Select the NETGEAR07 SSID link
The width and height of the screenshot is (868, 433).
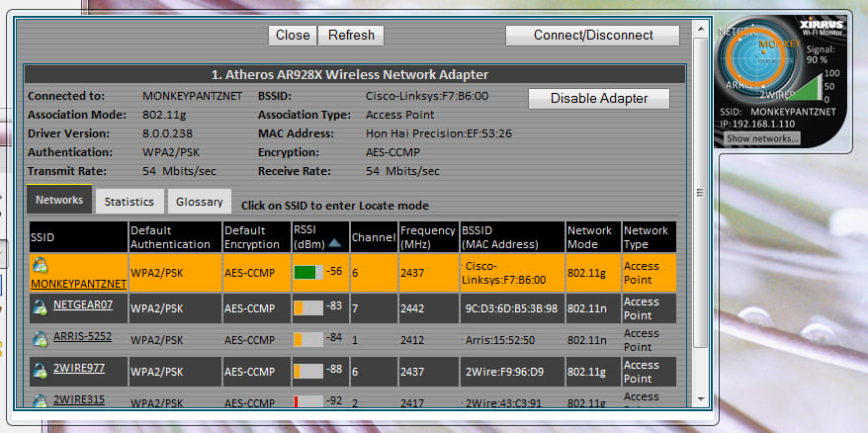point(83,303)
